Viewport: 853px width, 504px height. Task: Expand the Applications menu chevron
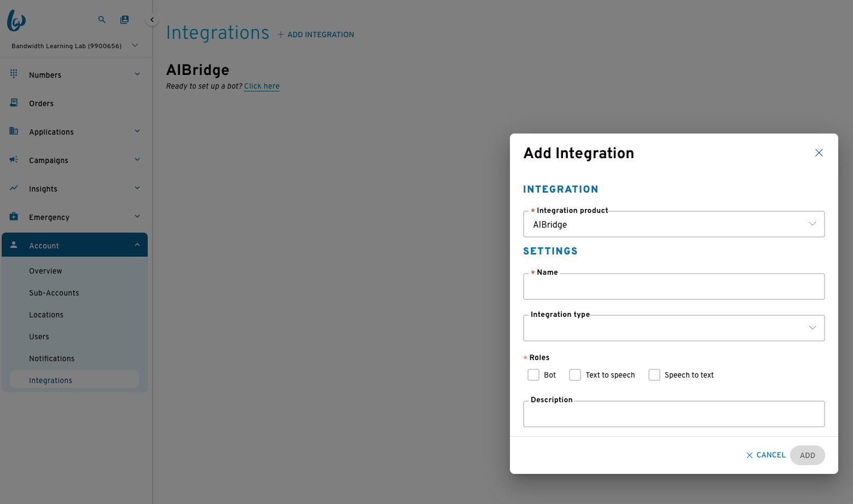pos(137,131)
